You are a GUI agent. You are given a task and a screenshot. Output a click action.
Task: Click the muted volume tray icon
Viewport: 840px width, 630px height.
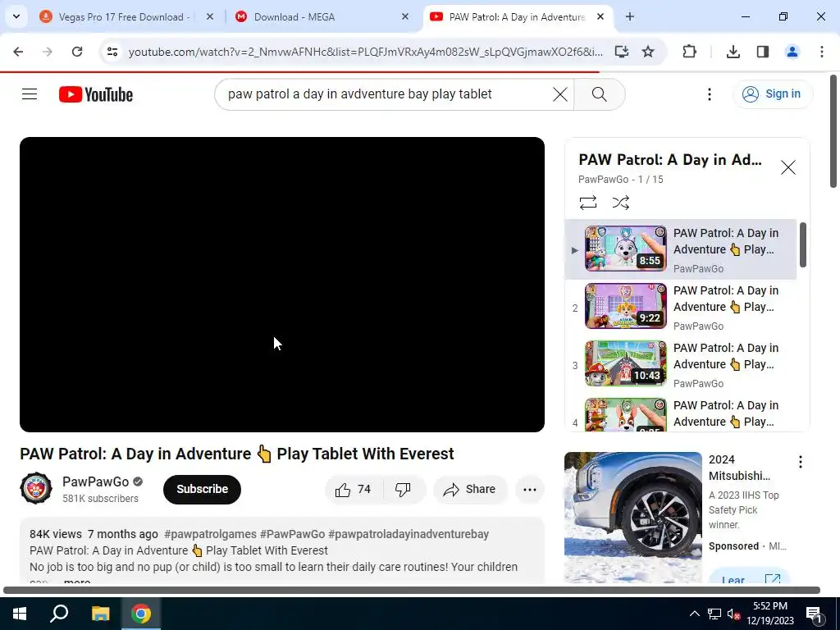point(733,614)
